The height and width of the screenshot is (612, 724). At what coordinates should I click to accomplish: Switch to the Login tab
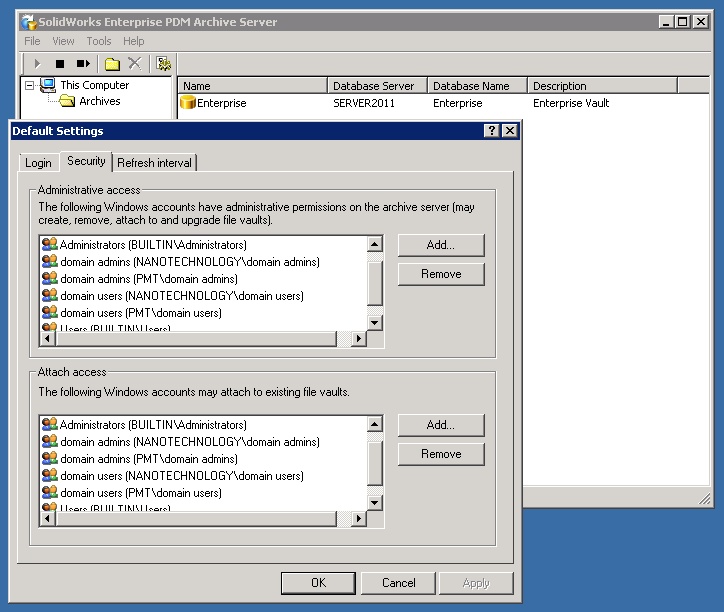coord(38,163)
